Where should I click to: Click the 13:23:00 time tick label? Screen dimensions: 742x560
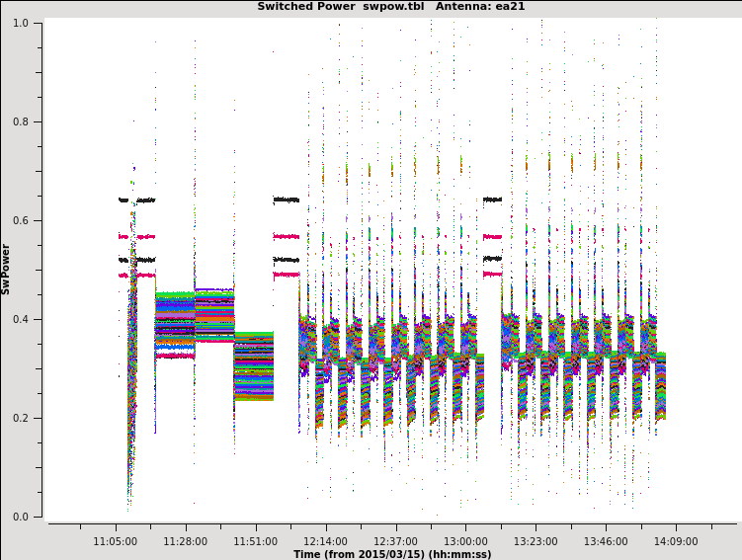click(x=536, y=541)
